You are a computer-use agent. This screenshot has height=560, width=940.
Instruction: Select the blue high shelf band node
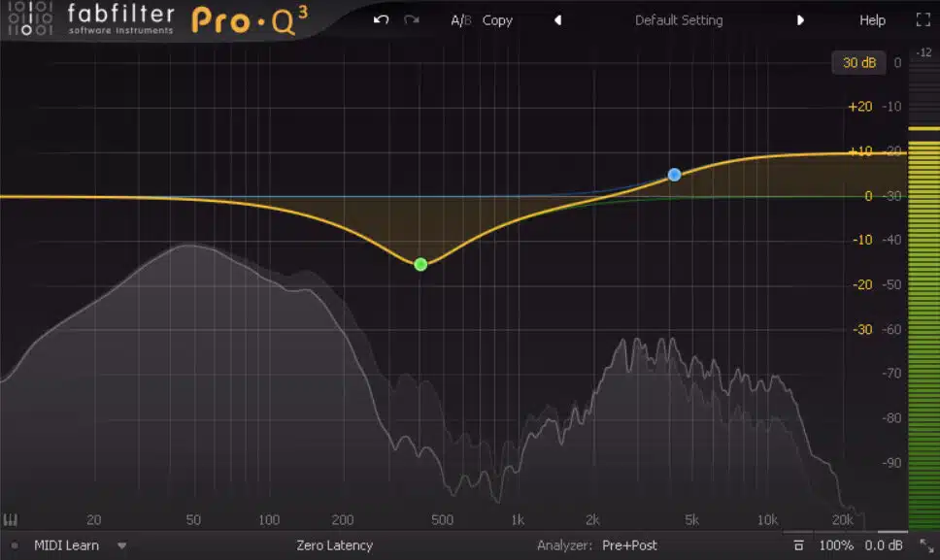675,175
